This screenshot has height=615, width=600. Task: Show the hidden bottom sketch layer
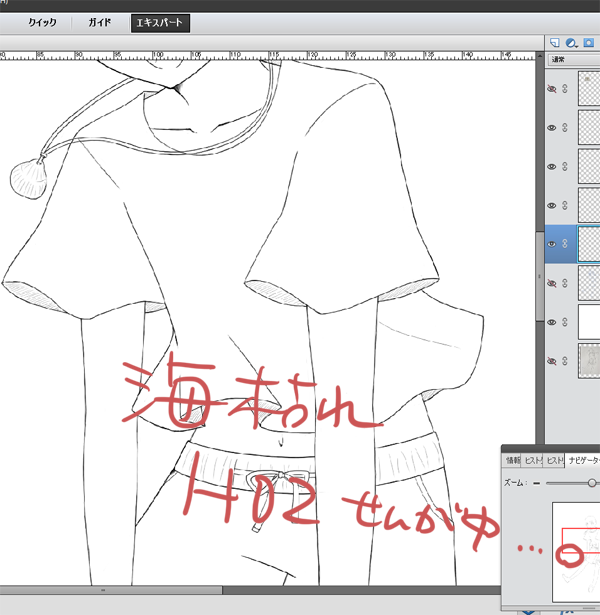click(x=552, y=361)
